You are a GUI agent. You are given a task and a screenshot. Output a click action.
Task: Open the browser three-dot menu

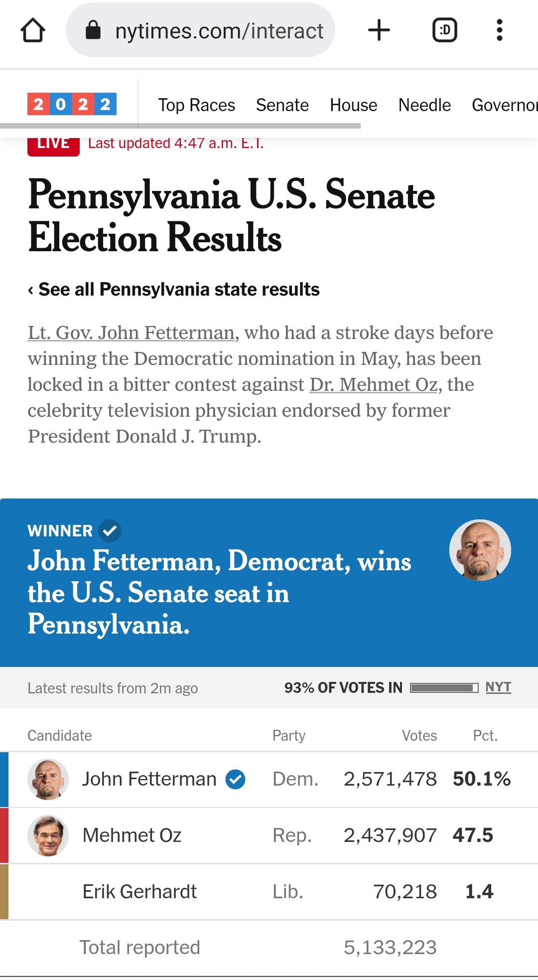click(x=499, y=30)
